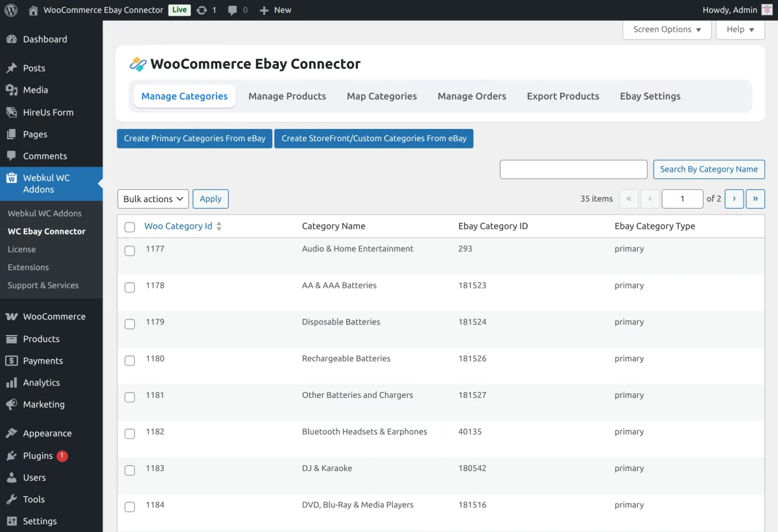Open pending updates icon in admin bar
The image size is (778, 532).
[202, 10]
